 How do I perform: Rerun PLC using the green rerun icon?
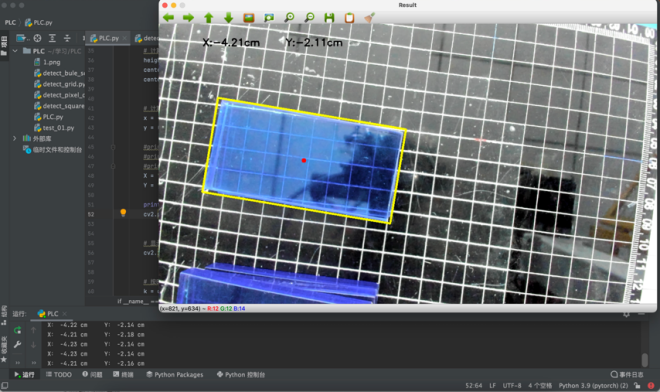click(x=17, y=330)
